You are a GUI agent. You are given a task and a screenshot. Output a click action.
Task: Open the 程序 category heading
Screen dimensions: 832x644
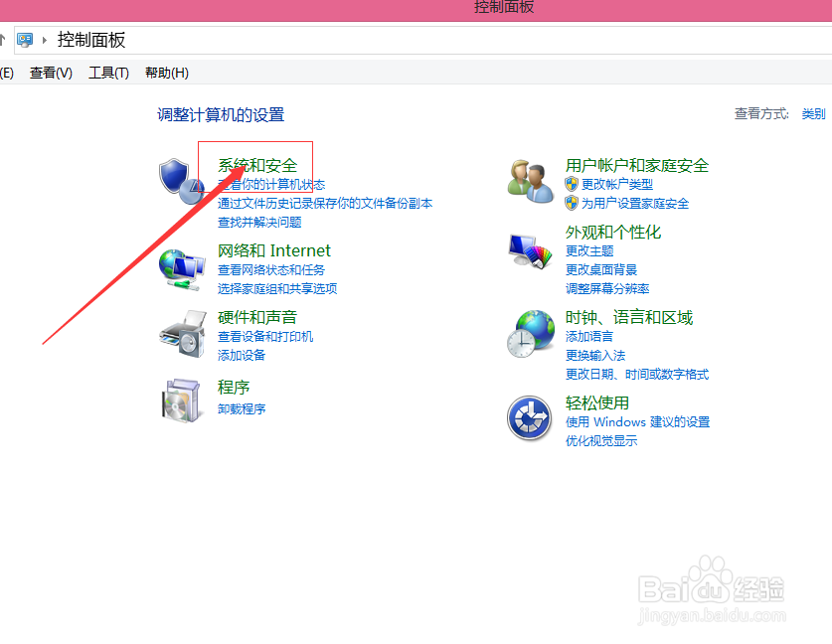tap(234, 388)
